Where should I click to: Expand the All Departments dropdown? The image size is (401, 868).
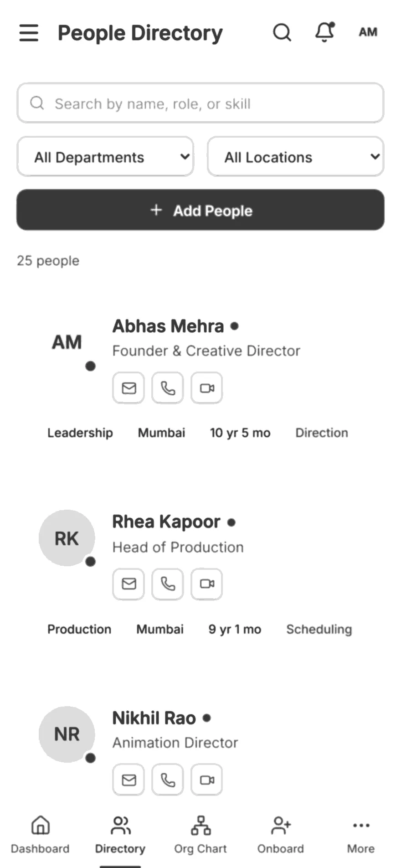pyautogui.click(x=105, y=157)
